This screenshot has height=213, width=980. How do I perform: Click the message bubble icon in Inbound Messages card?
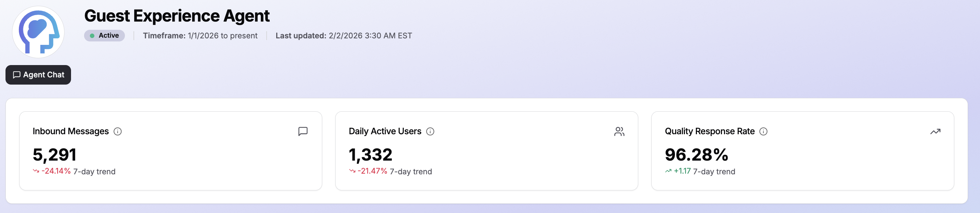click(x=303, y=131)
